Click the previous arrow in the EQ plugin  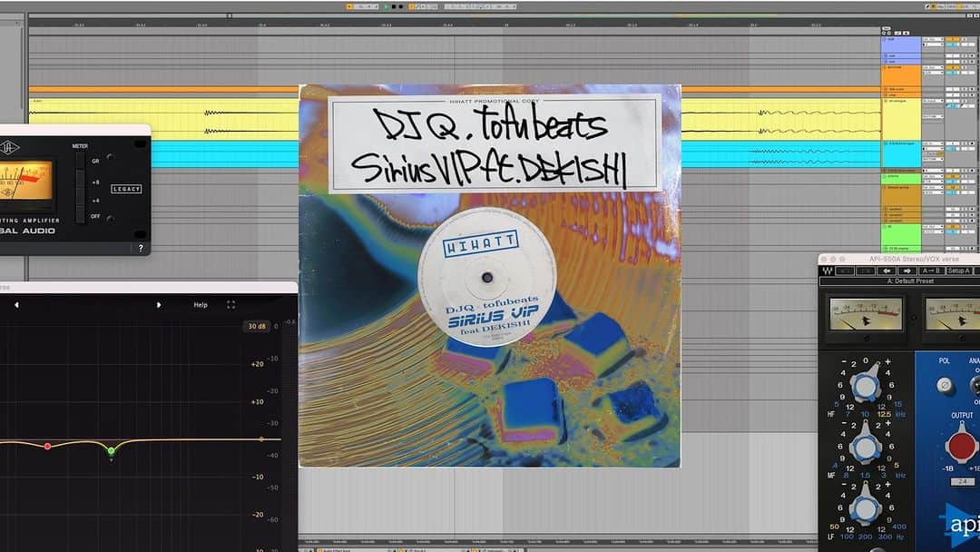[17, 305]
